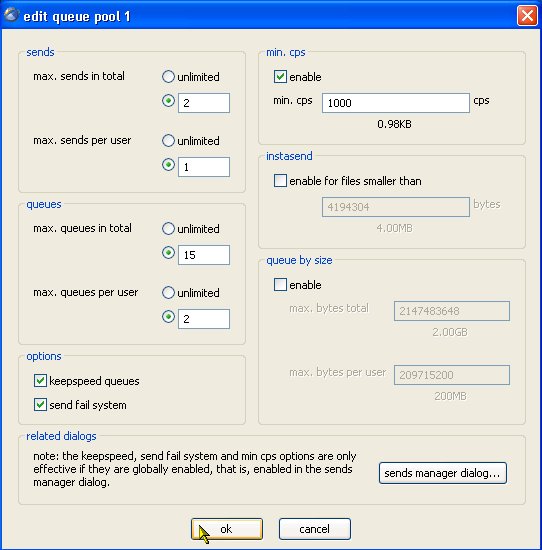Screen dimensions: 542x550
Task: Enable the queue by size checkbox
Action: tap(280, 284)
